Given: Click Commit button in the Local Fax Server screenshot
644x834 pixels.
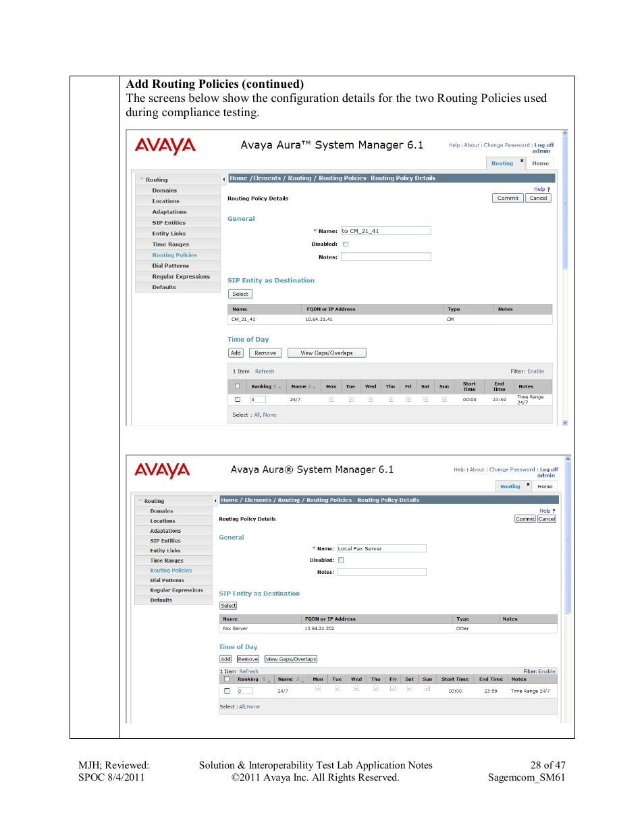Looking at the screenshot, I should tap(525, 519).
